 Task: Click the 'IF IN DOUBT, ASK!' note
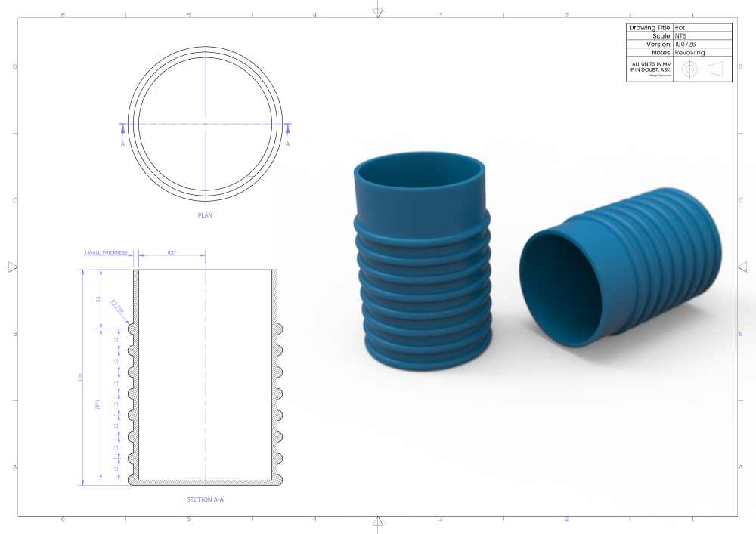tap(650, 69)
